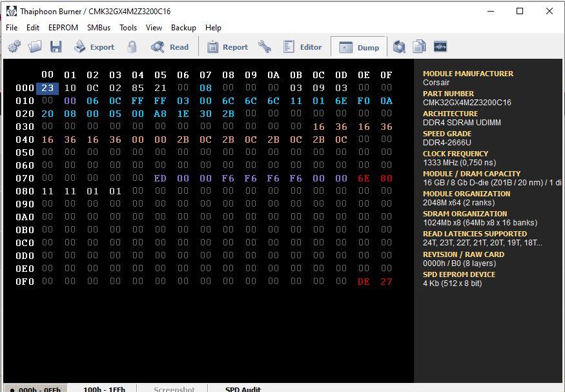The image size is (565, 392).
Task: Select the highlighted byte 23 at offset 000
Action: click(48, 88)
